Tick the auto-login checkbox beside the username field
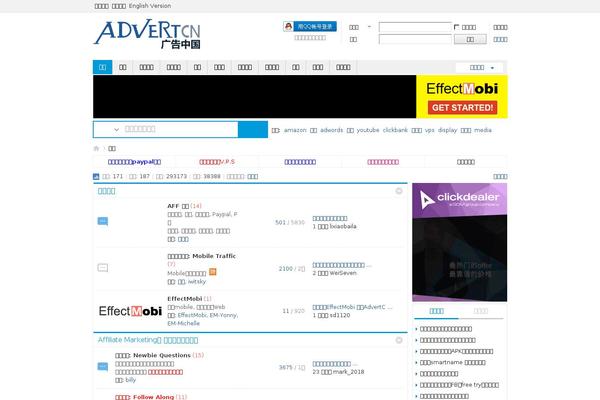This screenshot has height=400, width=600. [x=456, y=27]
